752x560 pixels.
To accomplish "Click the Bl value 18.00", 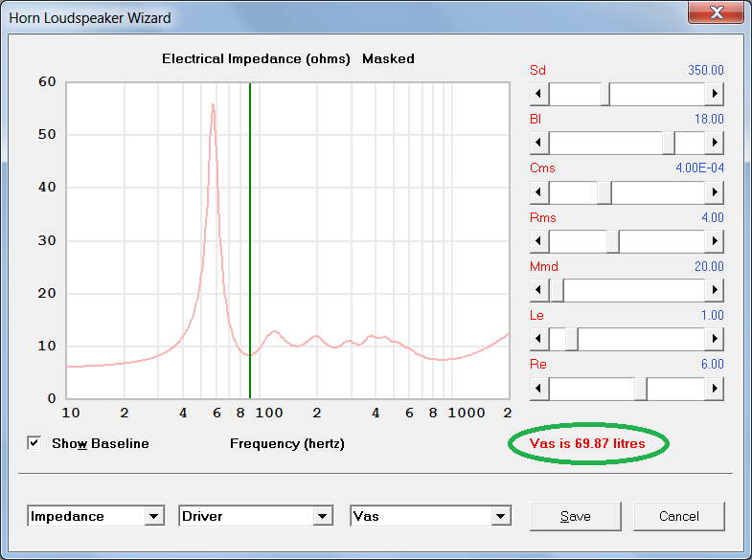I will pyautogui.click(x=709, y=119).
